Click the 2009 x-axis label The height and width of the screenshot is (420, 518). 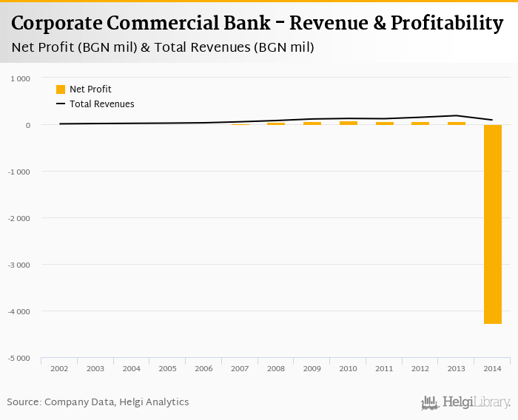[x=312, y=368]
